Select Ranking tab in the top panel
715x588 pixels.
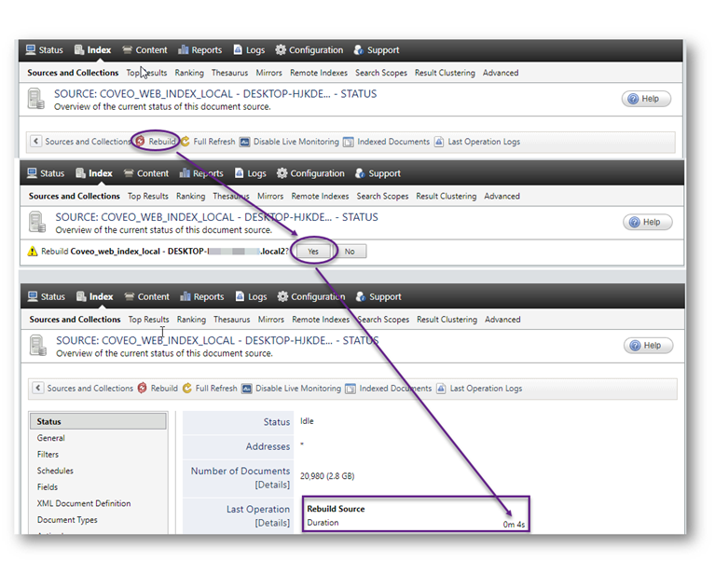pos(189,73)
